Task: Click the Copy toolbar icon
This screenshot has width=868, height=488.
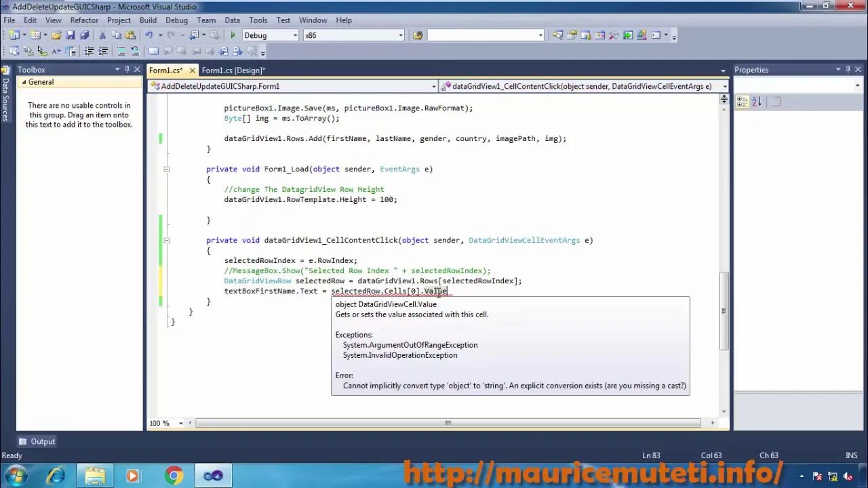Action: 117,35
